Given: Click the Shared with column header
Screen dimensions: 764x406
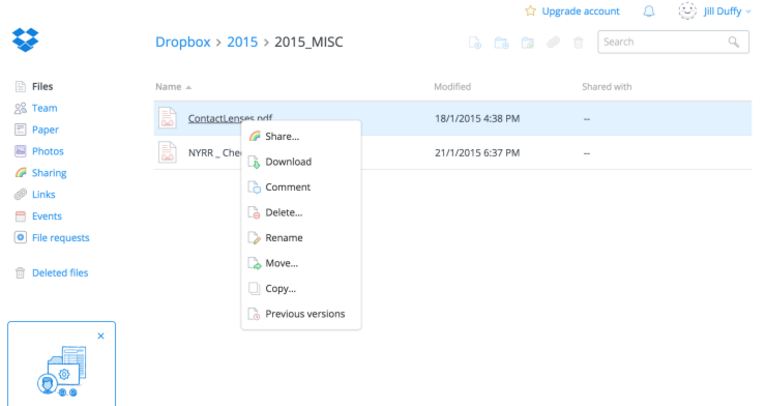Looking at the screenshot, I should 607,87.
